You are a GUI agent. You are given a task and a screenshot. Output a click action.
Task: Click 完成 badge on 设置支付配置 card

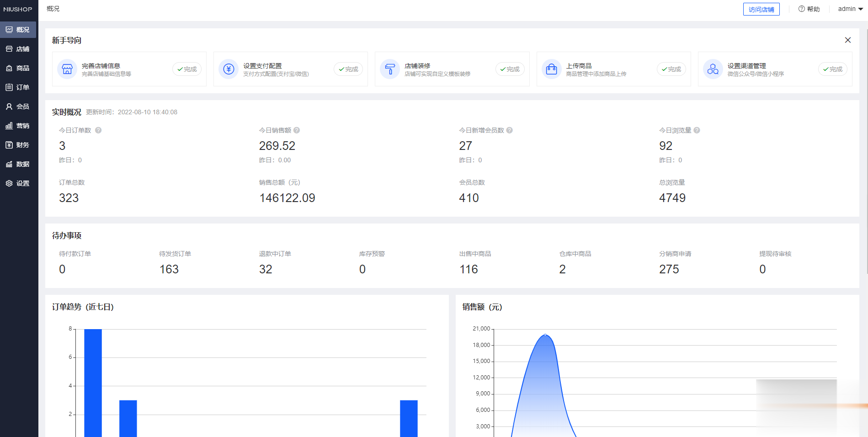(x=348, y=69)
